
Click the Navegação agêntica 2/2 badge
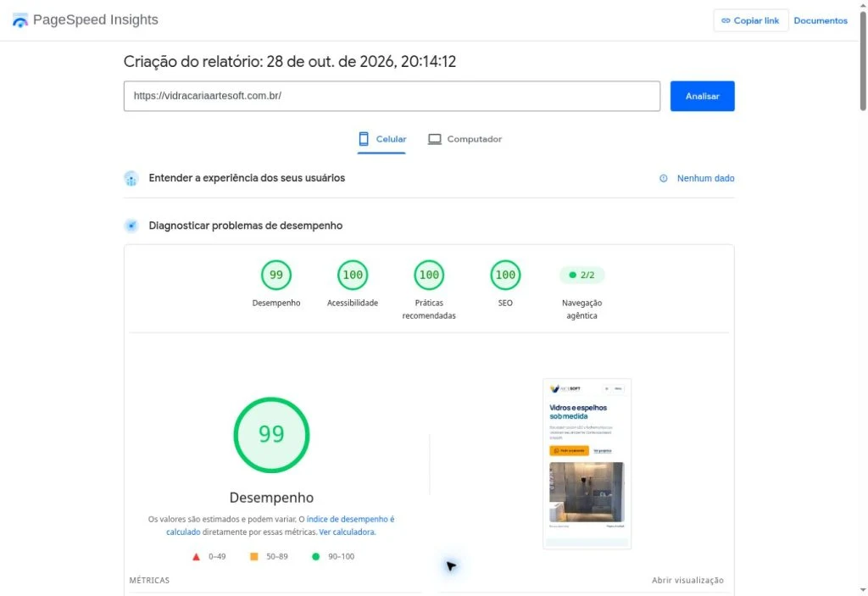[581, 275]
